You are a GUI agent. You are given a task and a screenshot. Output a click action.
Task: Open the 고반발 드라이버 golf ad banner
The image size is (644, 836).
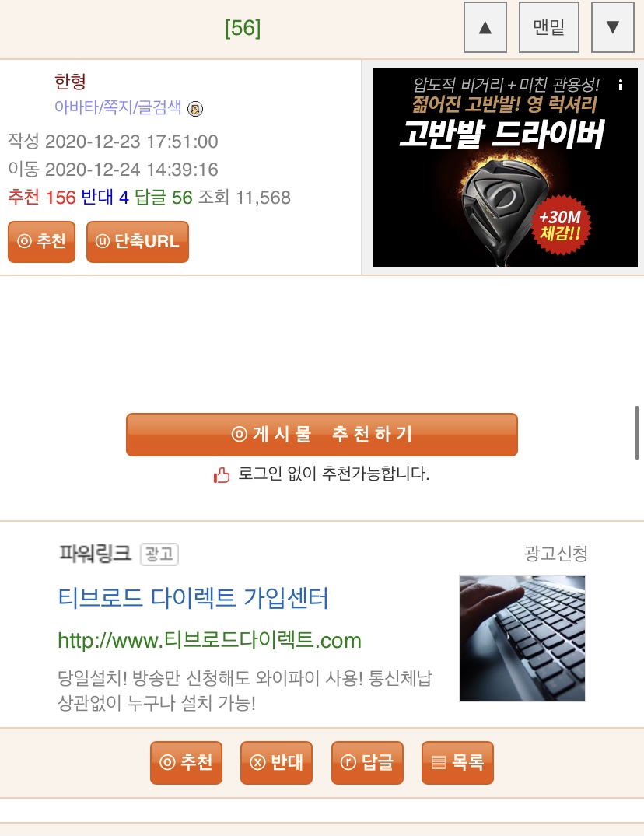point(505,167)
